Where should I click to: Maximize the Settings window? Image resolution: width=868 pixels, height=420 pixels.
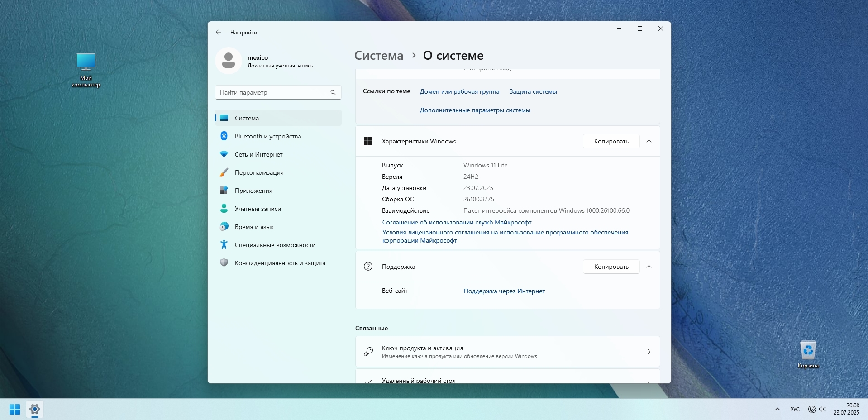[x=640, y=29]
